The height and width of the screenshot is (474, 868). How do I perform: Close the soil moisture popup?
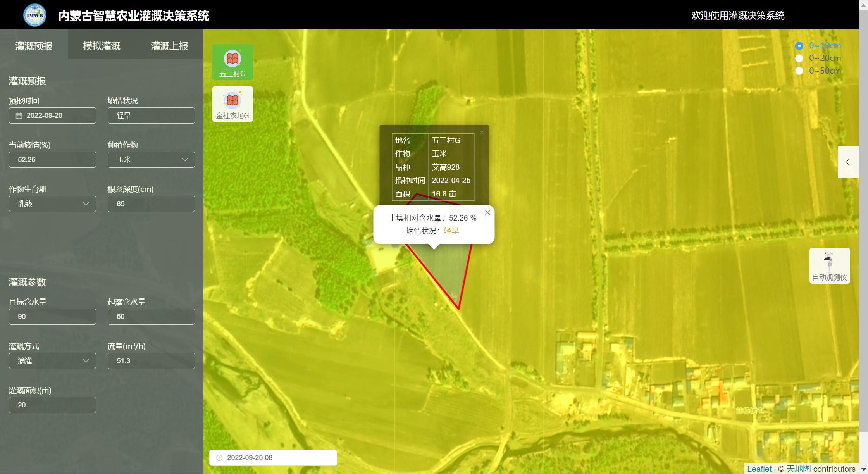pos(487,213)
